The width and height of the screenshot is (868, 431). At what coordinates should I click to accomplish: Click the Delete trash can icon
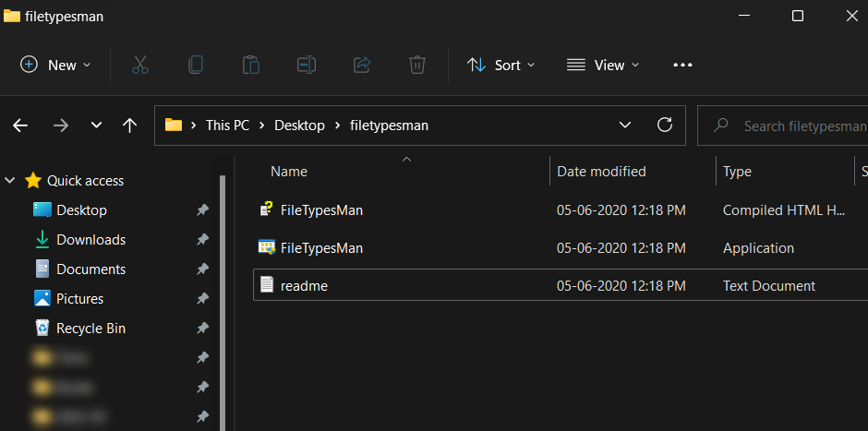point(417,65)
